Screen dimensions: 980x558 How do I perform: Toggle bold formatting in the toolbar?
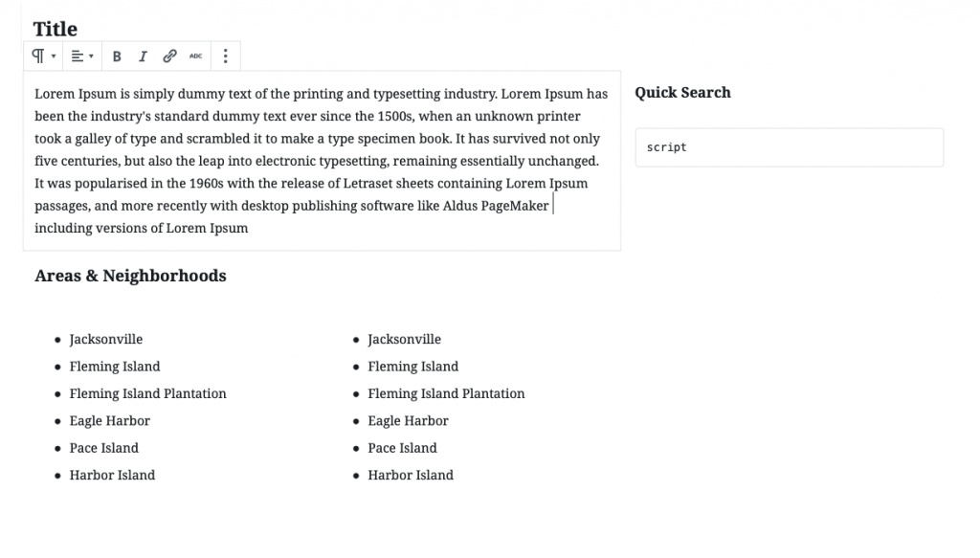click(117, 56)
